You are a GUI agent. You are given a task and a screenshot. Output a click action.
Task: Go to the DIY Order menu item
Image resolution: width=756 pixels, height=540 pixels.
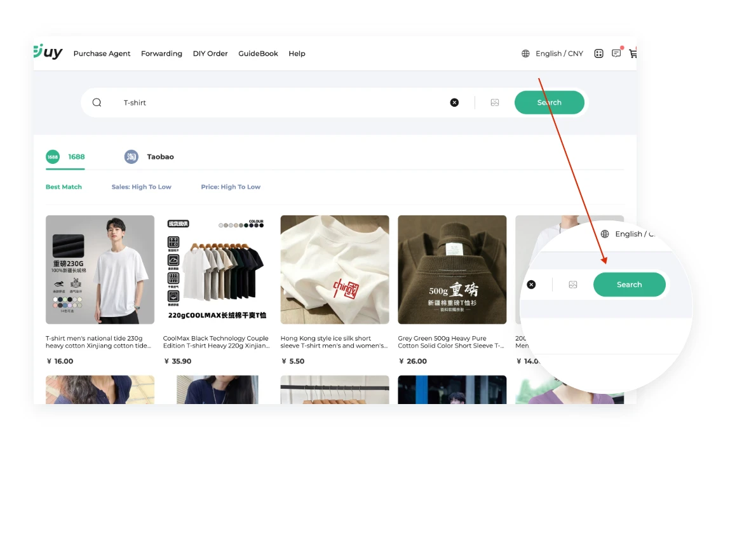(x=210, y=53)
